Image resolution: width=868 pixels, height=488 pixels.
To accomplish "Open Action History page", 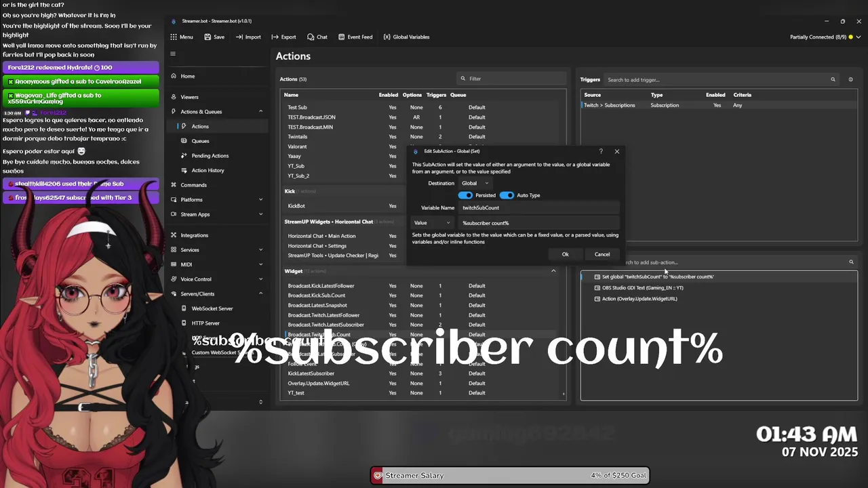I will (208, 170).
